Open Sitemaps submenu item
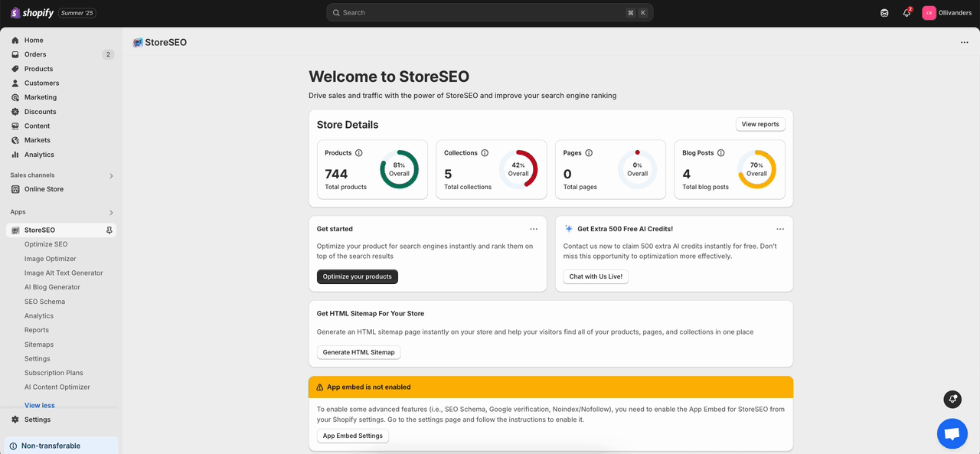980x454 pixels. coord(39,345)
